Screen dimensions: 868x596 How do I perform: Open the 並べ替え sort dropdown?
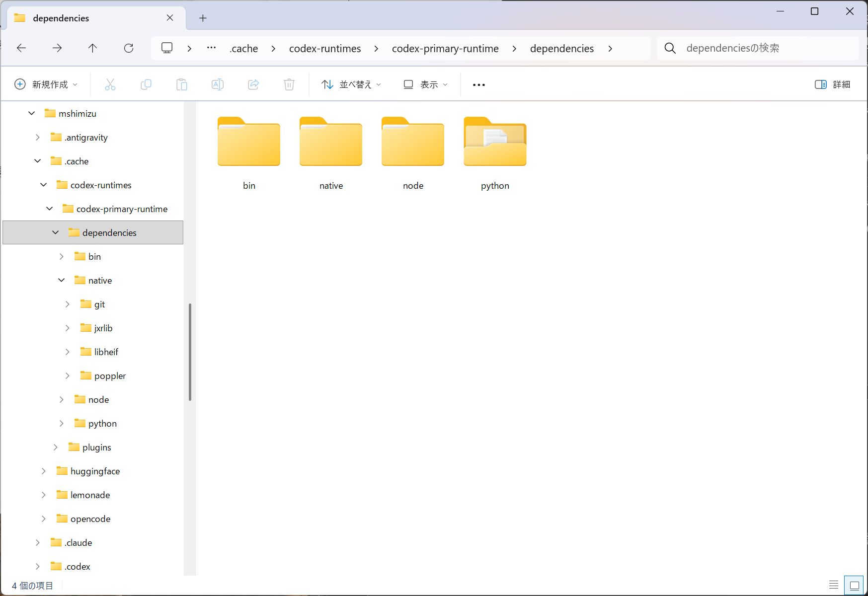[x=351, y=84]
